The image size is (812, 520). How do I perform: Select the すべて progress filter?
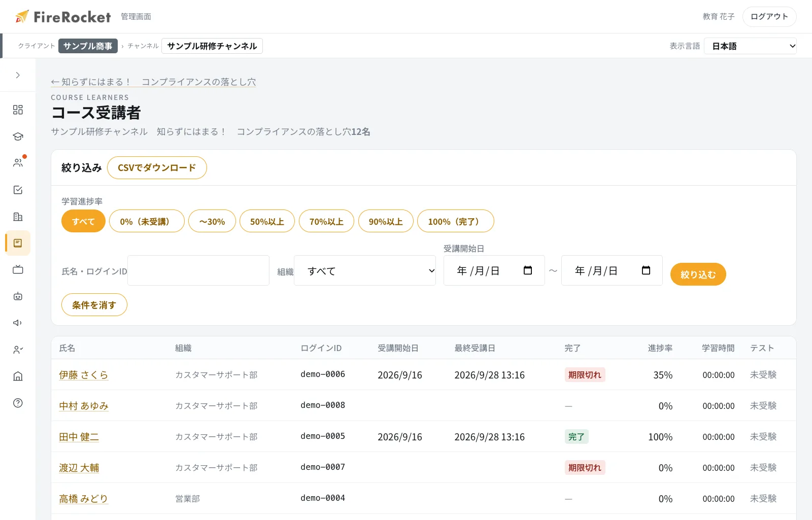83,221
